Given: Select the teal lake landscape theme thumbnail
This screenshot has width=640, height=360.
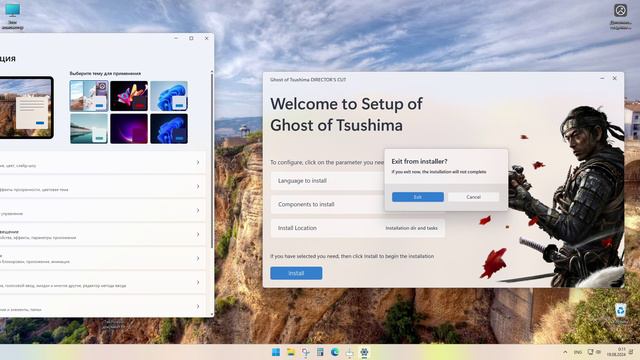Looking at the screenshot, I should coord(89,129).
